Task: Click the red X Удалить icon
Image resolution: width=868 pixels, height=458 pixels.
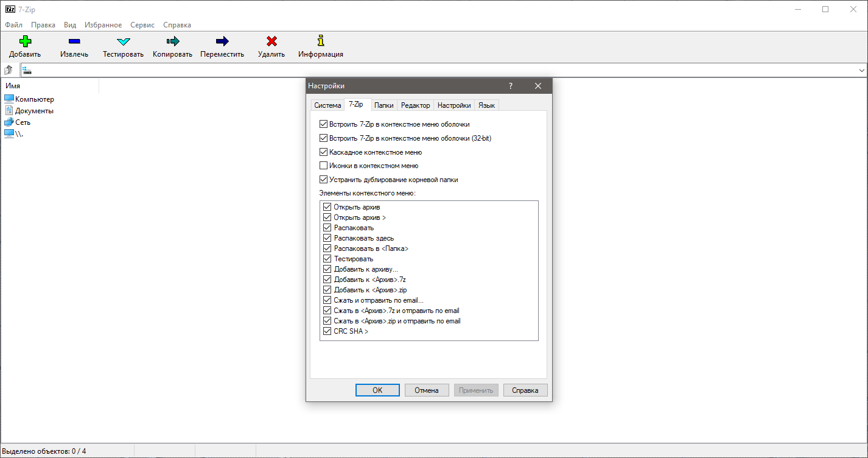Action: (271, 41)
